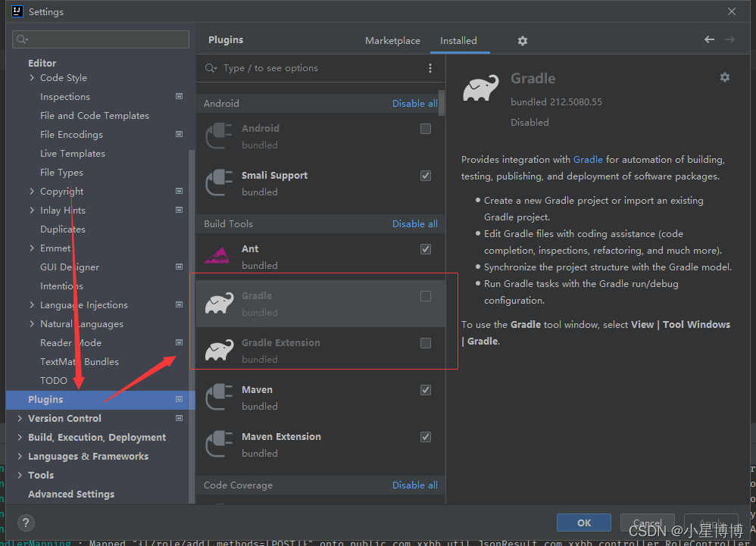Click the project-level icon beside GUI Designer
756x546 pixels.
pyautogui.click(x=180, y=267)
